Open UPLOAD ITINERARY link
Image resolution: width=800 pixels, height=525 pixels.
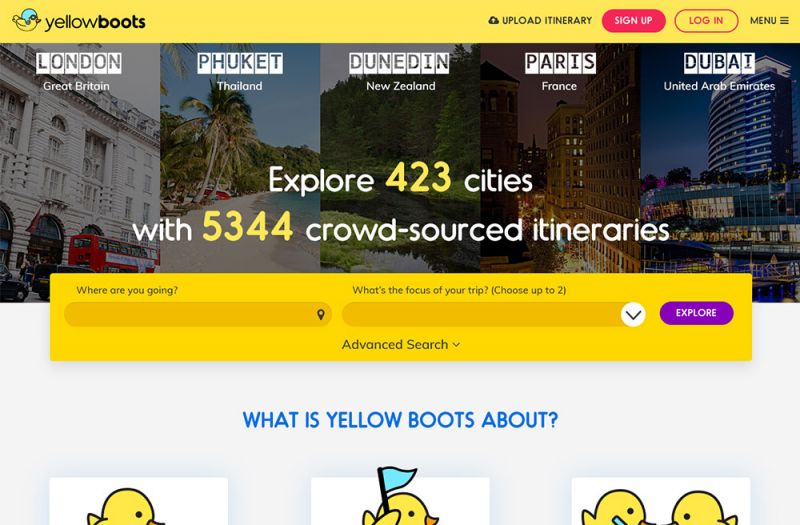click(540, 20)
